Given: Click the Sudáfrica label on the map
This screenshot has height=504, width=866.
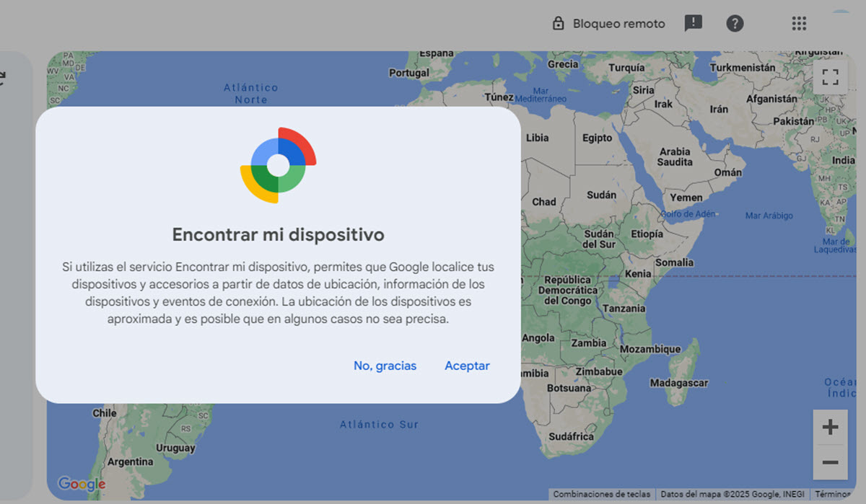Looking at the screenshot, I should [571, 436].
